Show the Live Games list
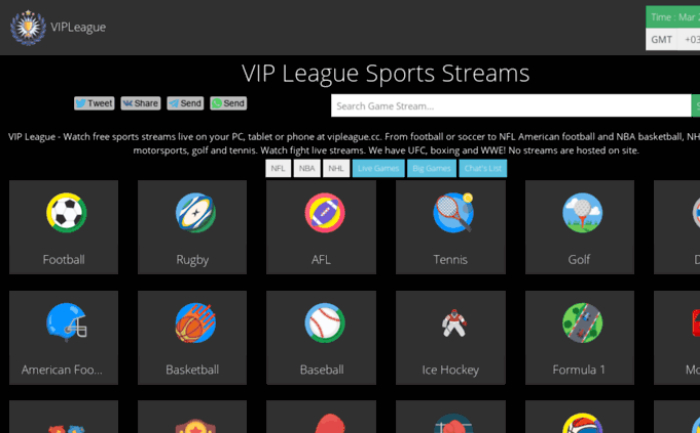 379,168
